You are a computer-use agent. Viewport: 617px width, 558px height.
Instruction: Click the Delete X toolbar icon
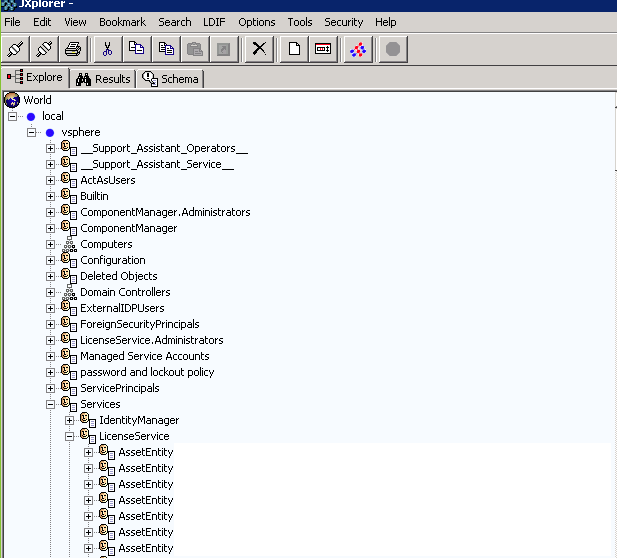point(259,50)
